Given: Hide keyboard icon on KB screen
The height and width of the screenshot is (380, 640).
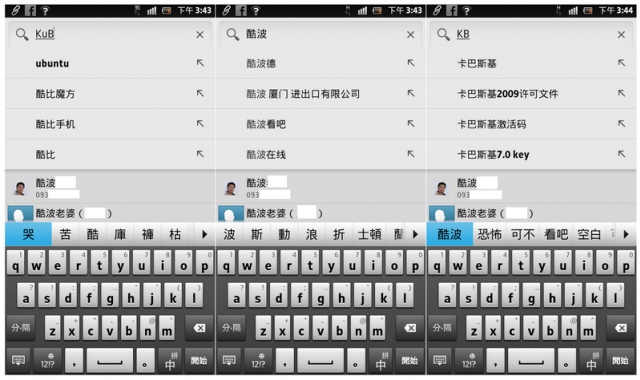Looking at the screenshot, I should (x=440, y=360).
